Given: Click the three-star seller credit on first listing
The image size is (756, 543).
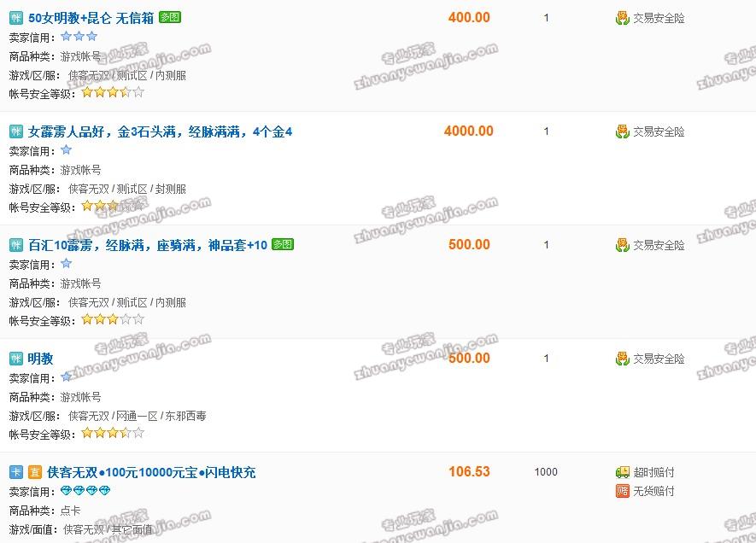Looking at the screenshot, I should (79, 36).
